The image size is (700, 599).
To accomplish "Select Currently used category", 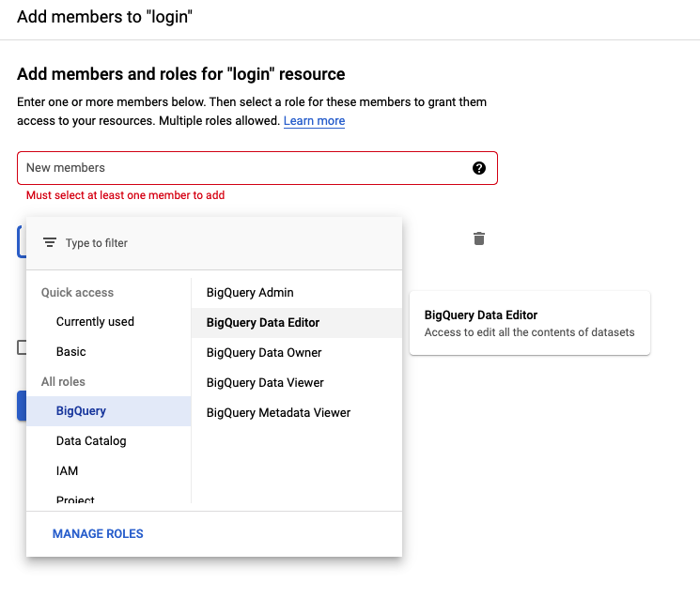I will (108, 322).
